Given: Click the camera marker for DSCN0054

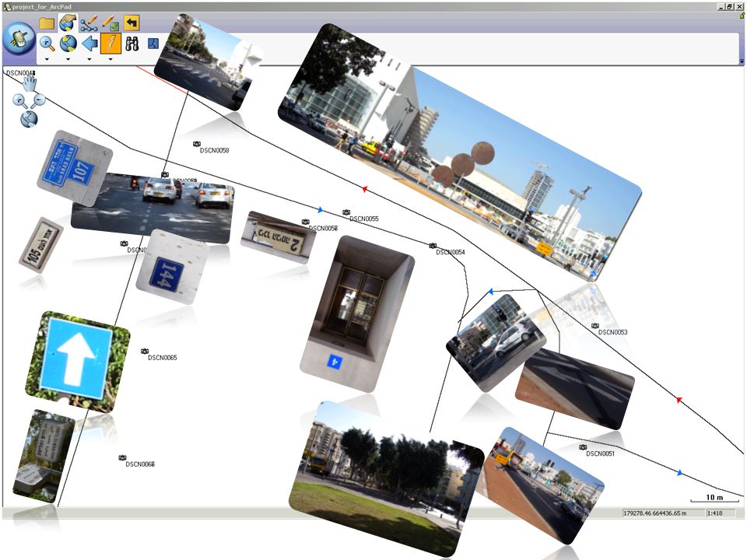Looking at the screenshot, I should [x=433, y=246].
